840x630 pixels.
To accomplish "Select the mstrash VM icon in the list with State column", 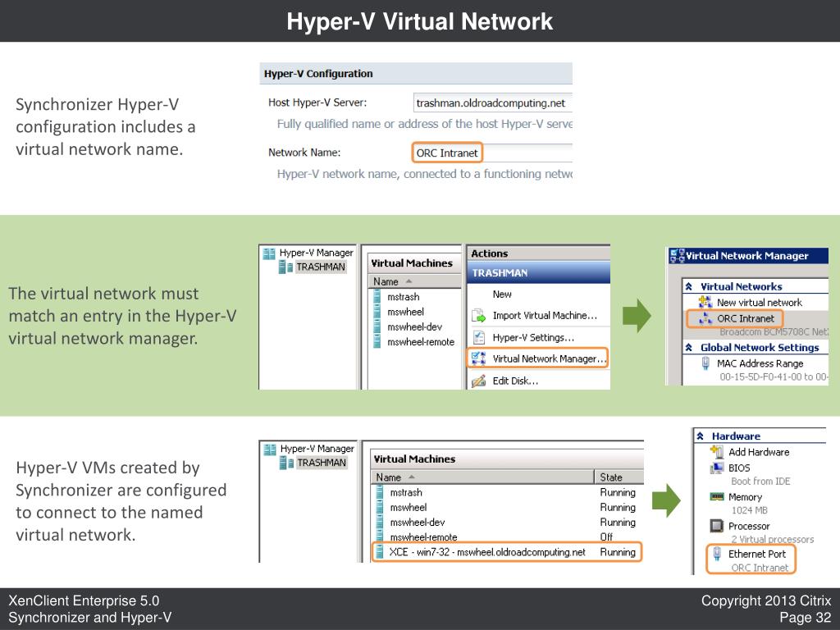I will [x=380, y=492].
